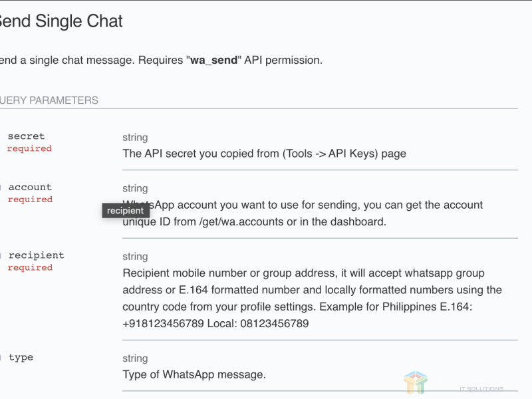Click the 'Send Single Chat' heading
Viewport: 532px width, 399px height.
click(x=60, y=21)
